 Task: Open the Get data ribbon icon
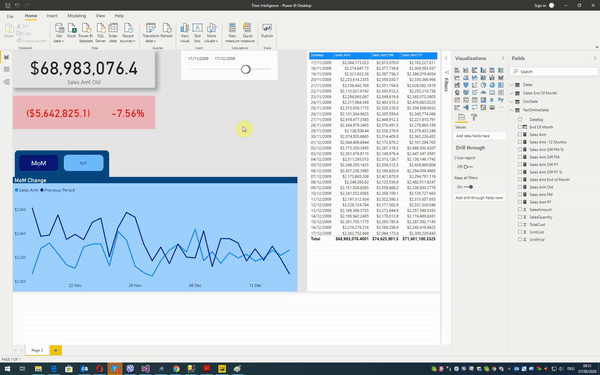pos(59,33)
